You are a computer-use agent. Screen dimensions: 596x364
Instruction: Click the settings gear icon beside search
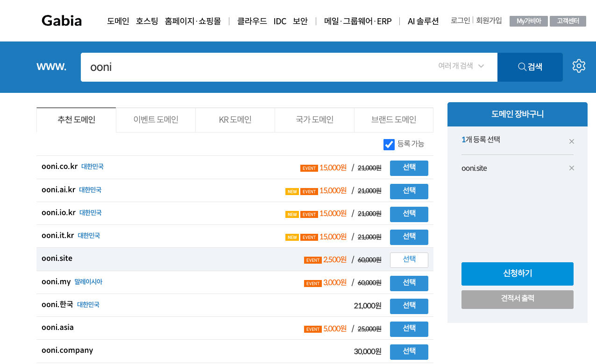coord(579,66)
